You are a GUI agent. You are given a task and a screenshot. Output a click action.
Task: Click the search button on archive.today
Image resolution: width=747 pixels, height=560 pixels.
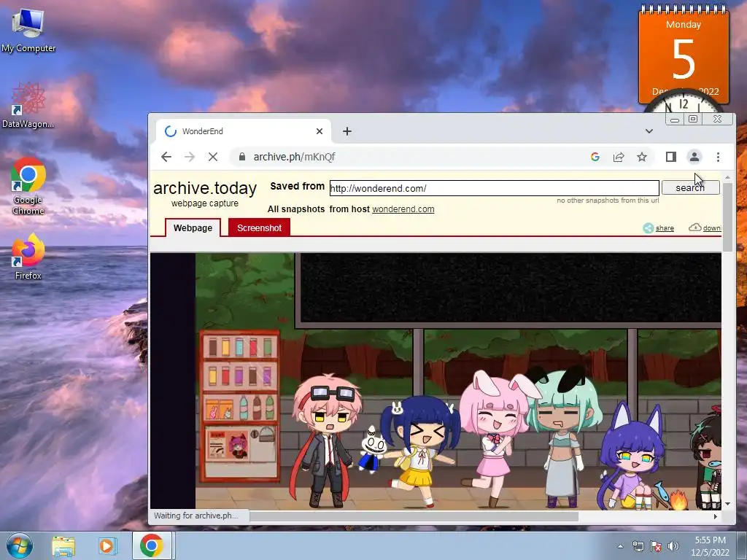click(x=690, y=187)
